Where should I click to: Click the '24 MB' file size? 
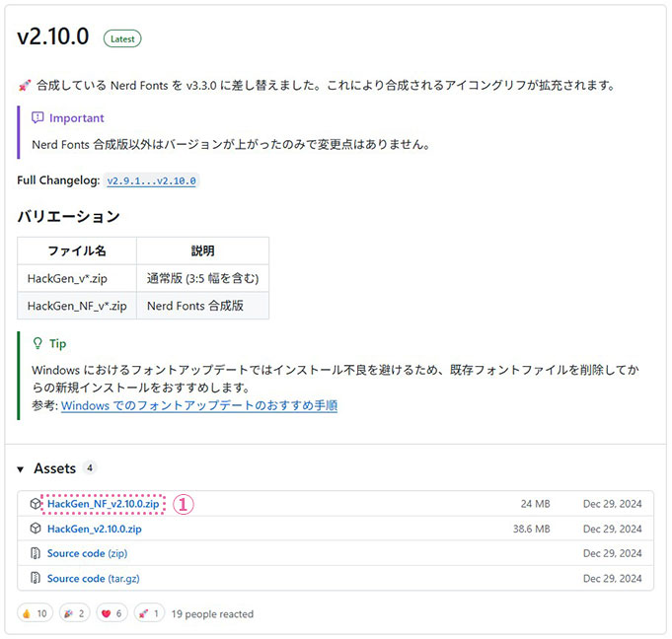(535, 504)
